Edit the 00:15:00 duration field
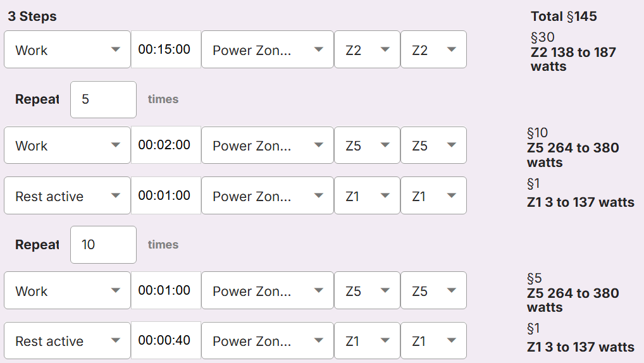644x363 pixels. (x=164, y=49)
